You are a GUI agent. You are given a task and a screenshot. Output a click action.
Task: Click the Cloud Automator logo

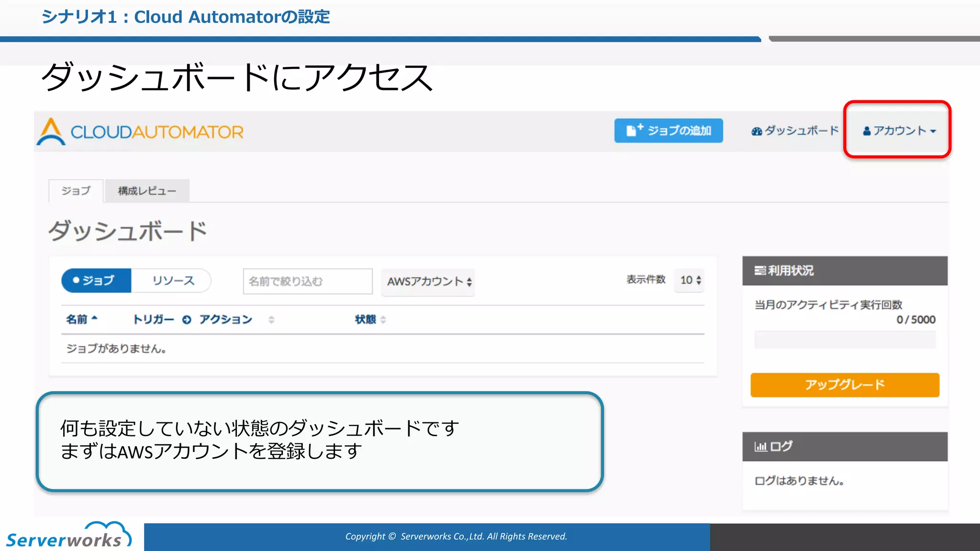click(140, 132)
